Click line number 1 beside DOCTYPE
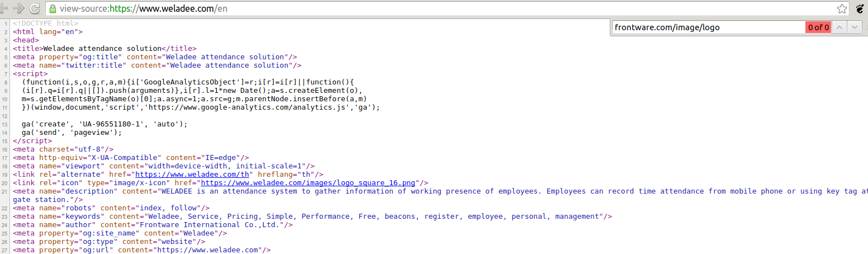The height and width of the screenshot is (254, 868). point(6,23)
